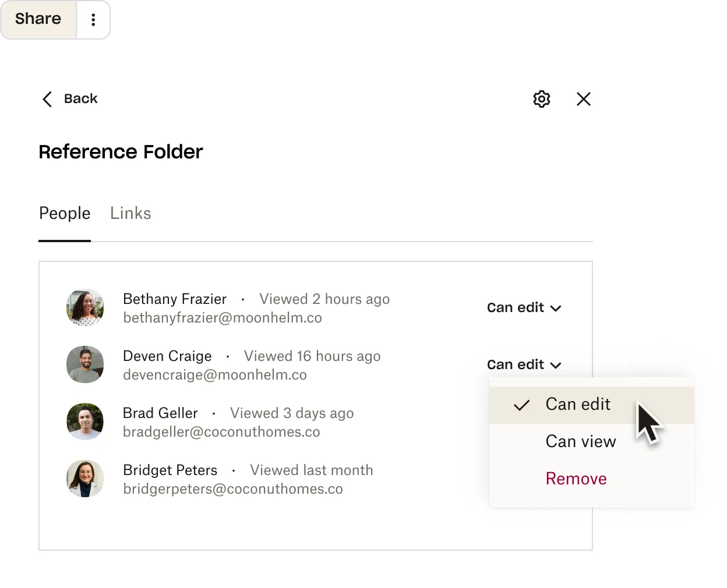The image size is (727, 588).
Task: Click the Reference Folder title
Action: [x=121, y=152]
